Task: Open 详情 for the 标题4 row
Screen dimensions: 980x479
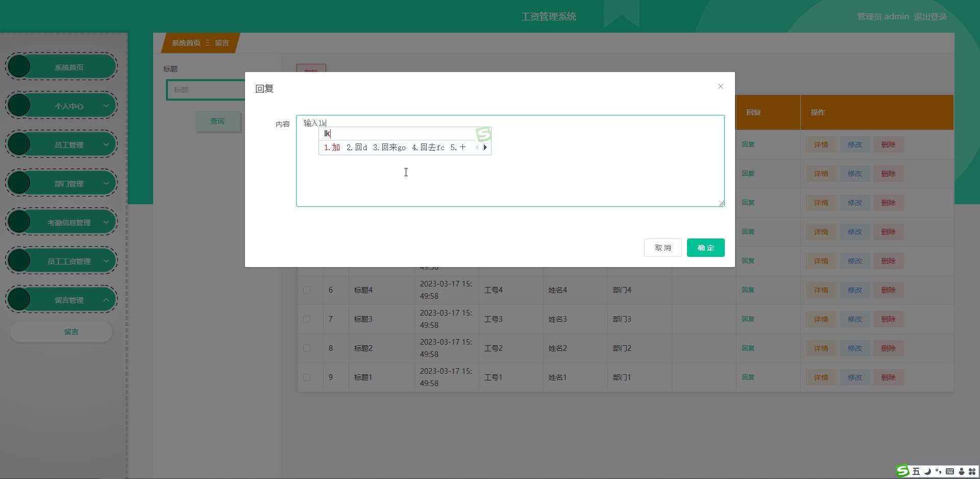Action: pos(821,290)
